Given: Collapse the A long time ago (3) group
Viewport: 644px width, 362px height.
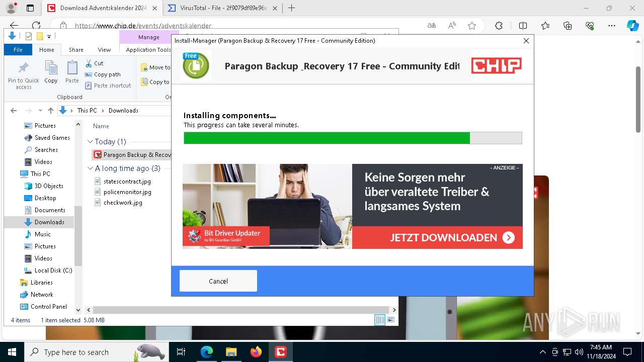Looking at the screenshot, I should 91,168.
